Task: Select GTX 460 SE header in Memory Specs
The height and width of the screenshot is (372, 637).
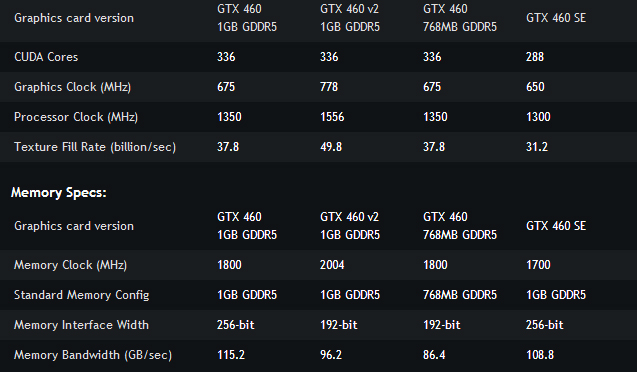Action: coord(556,226)
